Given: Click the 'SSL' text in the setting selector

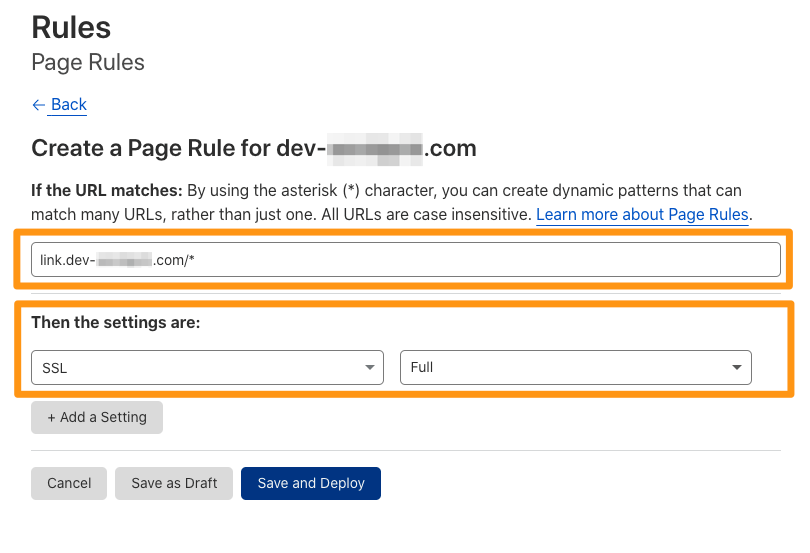Looking at the screenshot, I should [55, 368].
